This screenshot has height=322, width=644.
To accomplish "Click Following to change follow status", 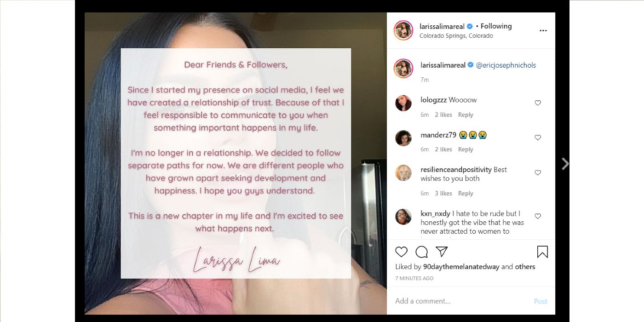I will pyautogui.click(x=496, y=26).
